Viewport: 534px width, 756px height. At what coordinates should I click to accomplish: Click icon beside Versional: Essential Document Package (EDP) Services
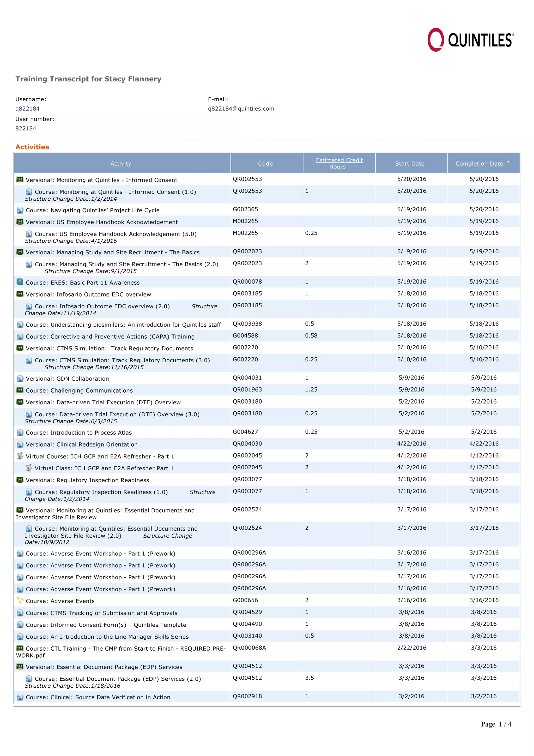click(x=20, y=667)
